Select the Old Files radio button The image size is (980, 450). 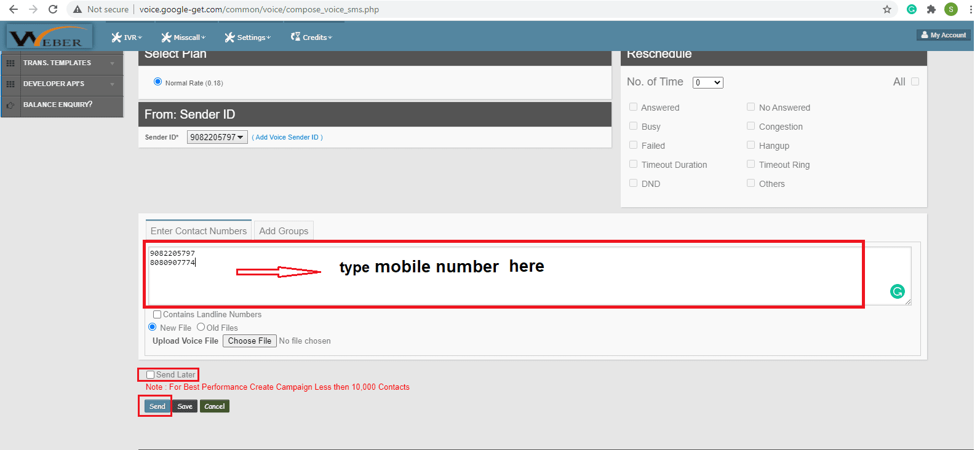point(201,328)
